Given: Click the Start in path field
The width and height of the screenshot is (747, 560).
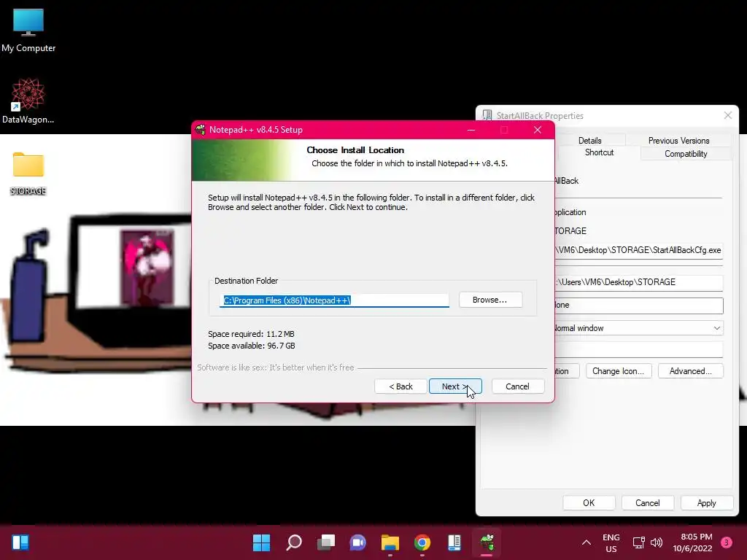Looking at the screenshot, I should tap(638, 282).
